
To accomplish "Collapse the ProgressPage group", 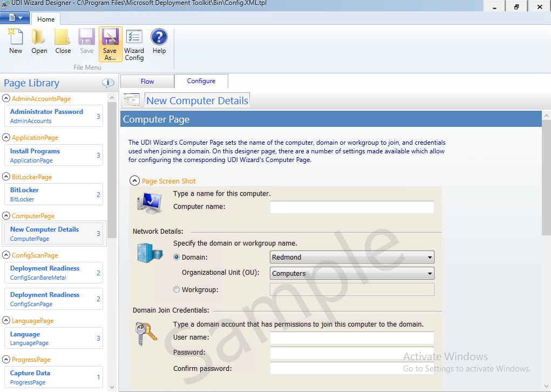I will pos(6,359).
